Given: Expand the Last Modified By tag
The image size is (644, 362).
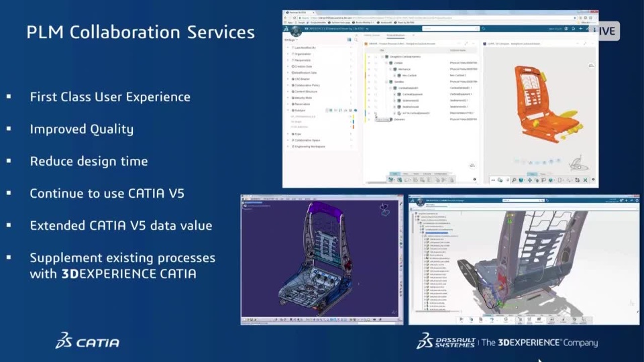Looking at the screenshot, I should point(288,48).
